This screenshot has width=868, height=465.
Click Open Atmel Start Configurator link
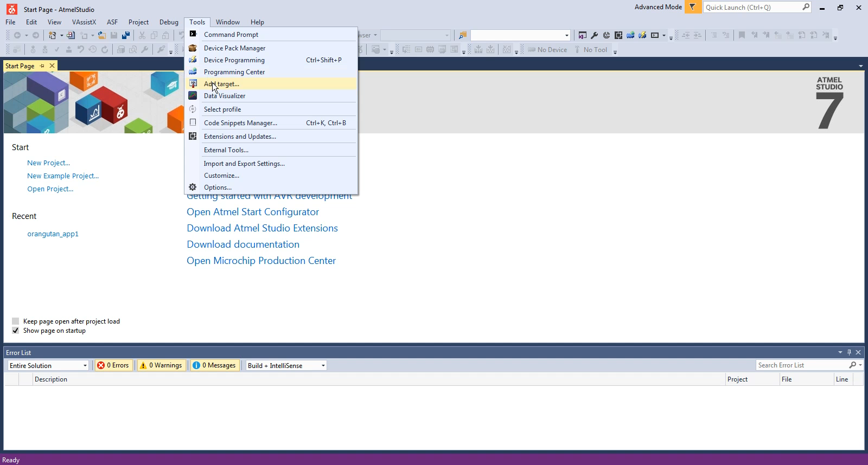coord(253,212)
